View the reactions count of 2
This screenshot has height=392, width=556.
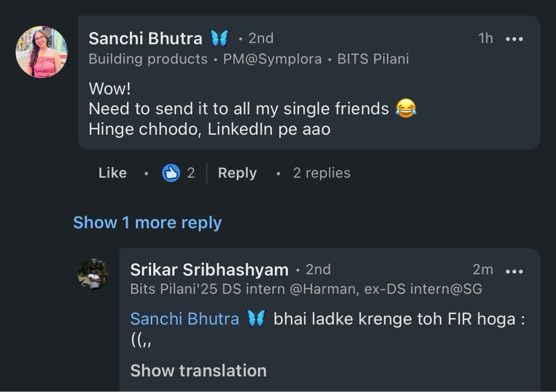[191, 173]
